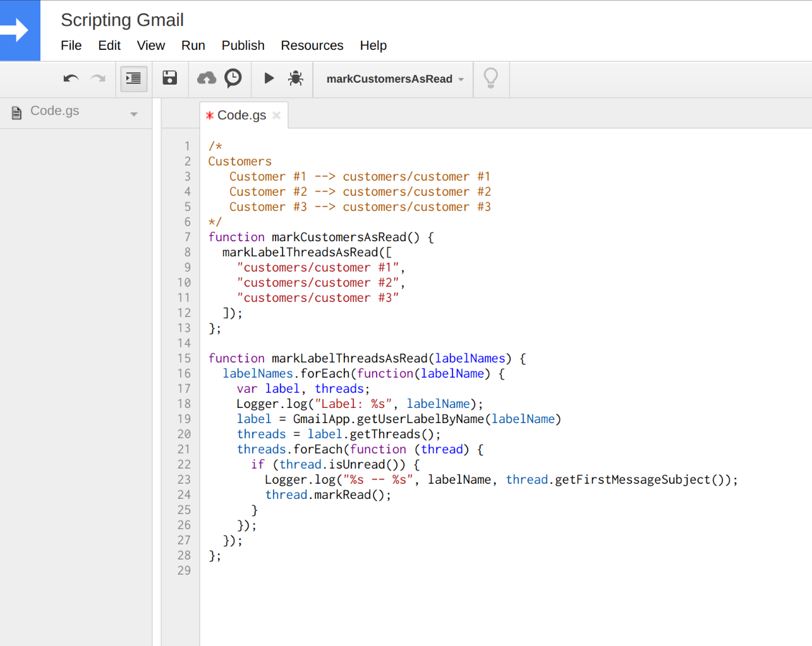Click the comment word "Customers" on line 2
Screen dimensions: 812x646
(x=240, y=161)
